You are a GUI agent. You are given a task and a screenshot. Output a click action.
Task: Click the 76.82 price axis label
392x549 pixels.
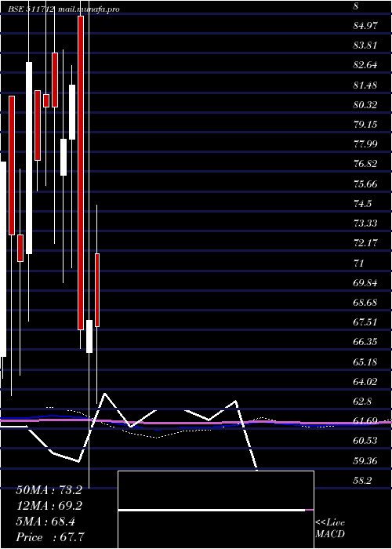pos(365,164)
